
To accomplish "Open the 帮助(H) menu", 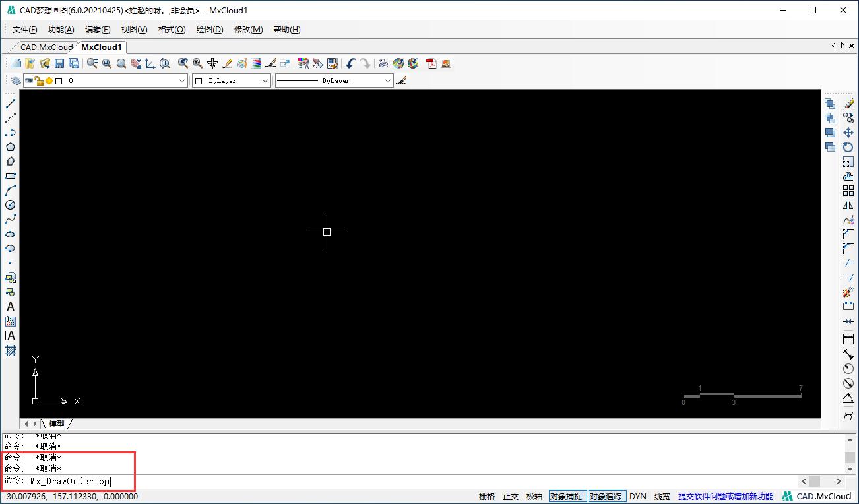I will pyautogui.click(x=287, y=30).
